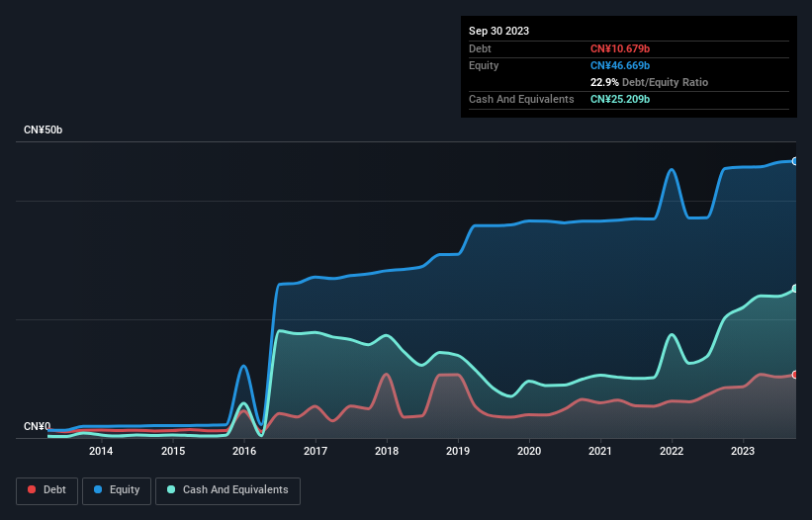812x520 pixels.
Task: Select the 2016 x-axis label
Action: [x=244, y=451]
